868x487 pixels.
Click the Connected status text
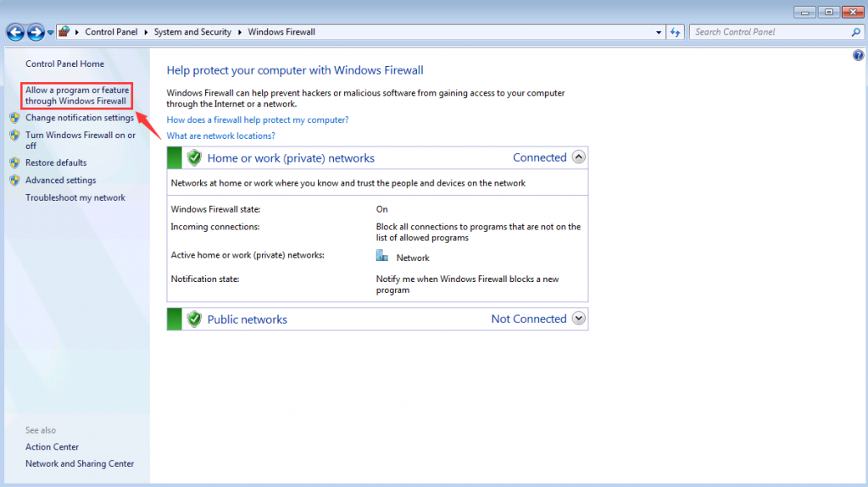[x=539, y=158]
